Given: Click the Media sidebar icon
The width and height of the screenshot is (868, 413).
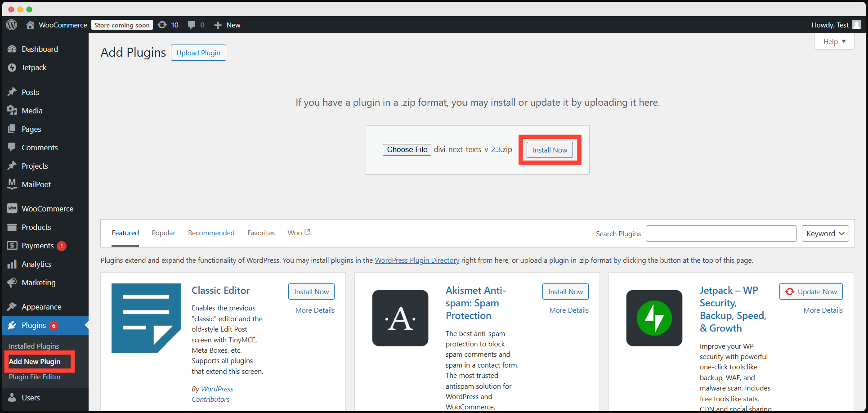Looking at the screenshot, I should 12,111.
